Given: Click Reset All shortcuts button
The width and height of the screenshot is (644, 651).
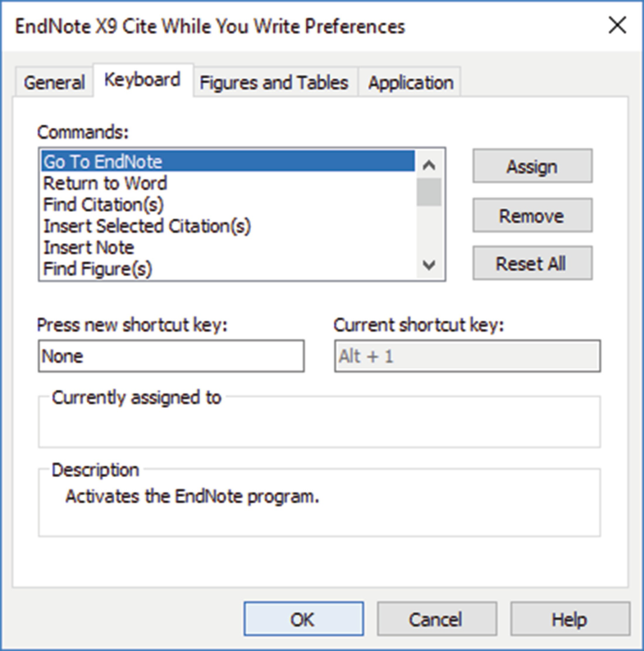Looking at the screenshot, I should (x=532, y=264).
